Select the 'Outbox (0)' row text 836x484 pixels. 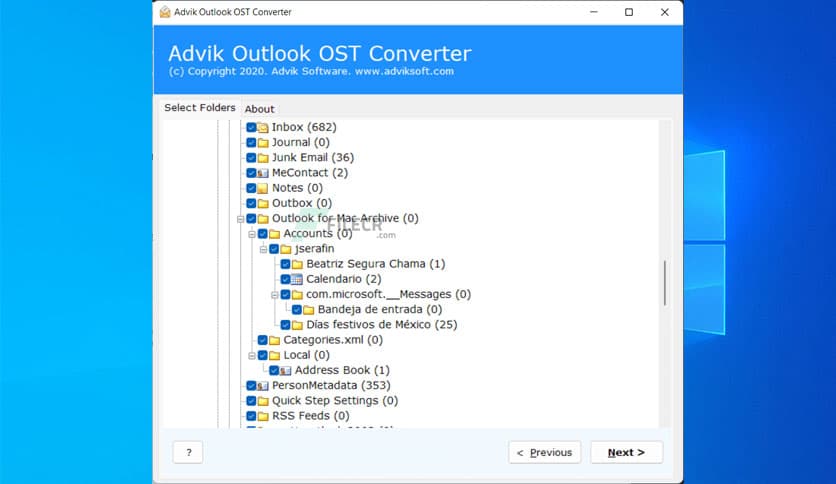click(x=302, y=204)
